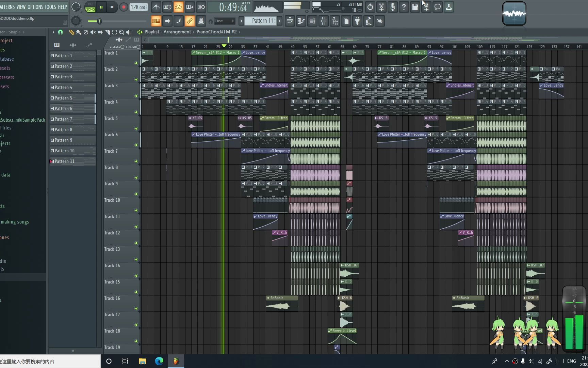Toggle loop recording icon
The height and width of the screenshot is (368, 588).
point(201,7)
